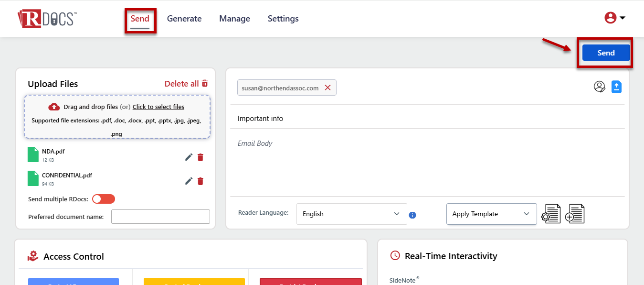Open the Manage tab
The image size is (644, 285).
pyautogui.click(x=234, y=19)
